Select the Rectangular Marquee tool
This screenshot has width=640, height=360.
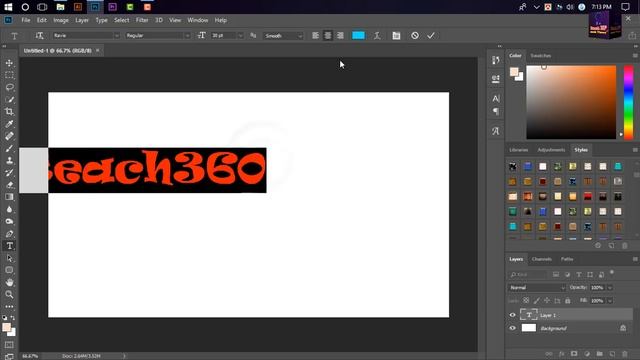tap(9, 76)
